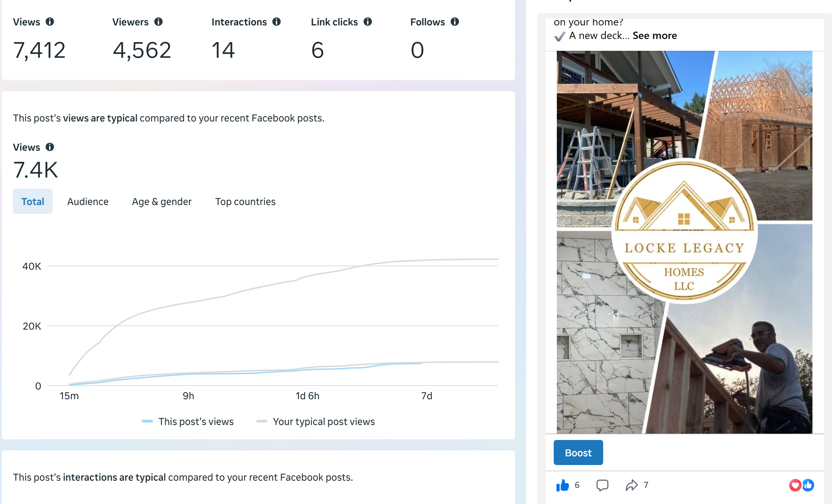Click info icon beside the 7.4K Views heading
Image resolution: width=833 pixels, height=504 pixels.
pyautogui.click(x=50, y=147)
